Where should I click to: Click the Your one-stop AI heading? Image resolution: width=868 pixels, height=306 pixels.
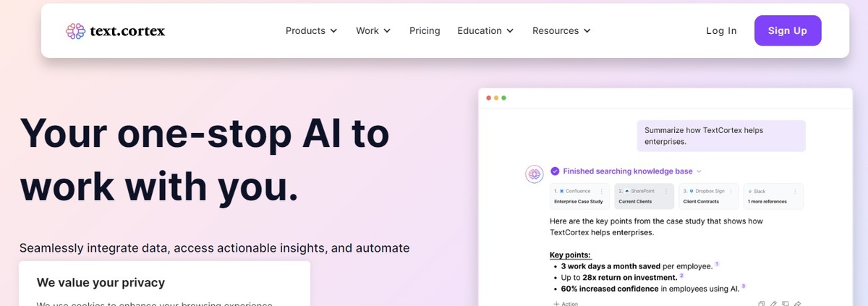205,159
